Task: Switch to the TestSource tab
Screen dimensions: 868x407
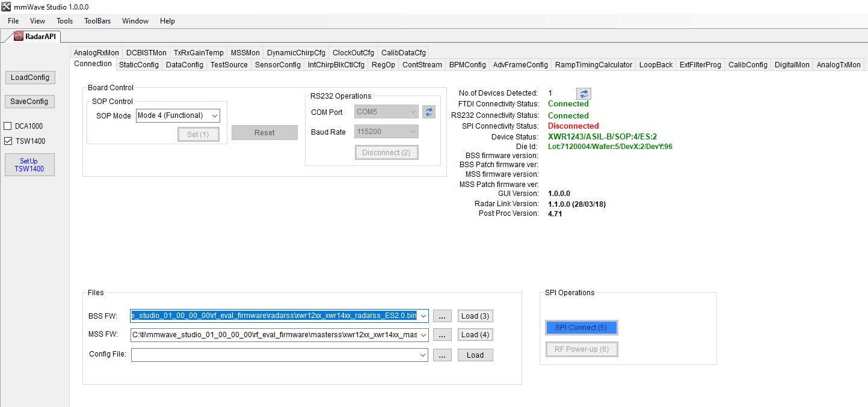Action: (x=229, y=64)
